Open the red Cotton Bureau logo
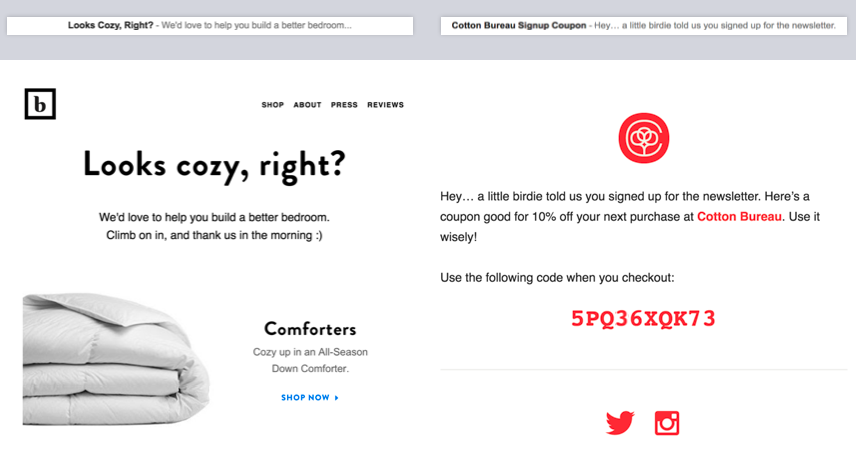This screenshot has width=856, height=449. click(644, 138)
